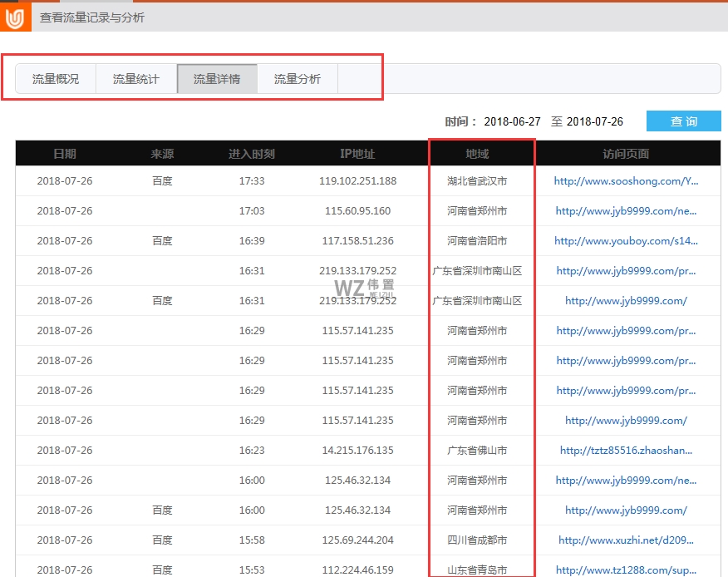This screenshot has height=577, width=728.
Task: Switch to the 流量统计 tab
Action: pos(135,78)
